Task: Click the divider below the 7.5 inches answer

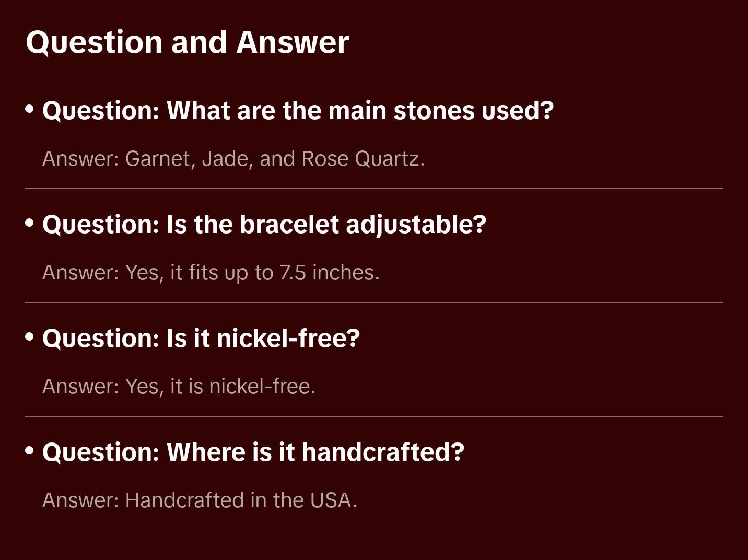Action: pyautogui.click(x=374, y=302)
